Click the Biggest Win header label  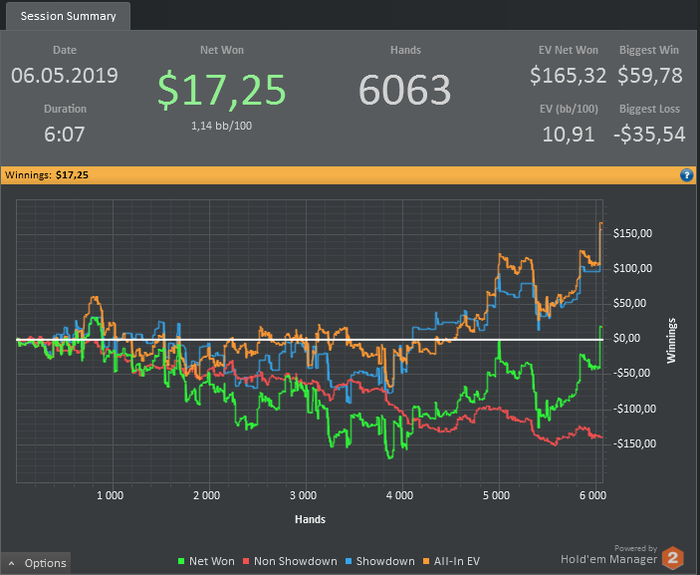[x=649, y=50]
